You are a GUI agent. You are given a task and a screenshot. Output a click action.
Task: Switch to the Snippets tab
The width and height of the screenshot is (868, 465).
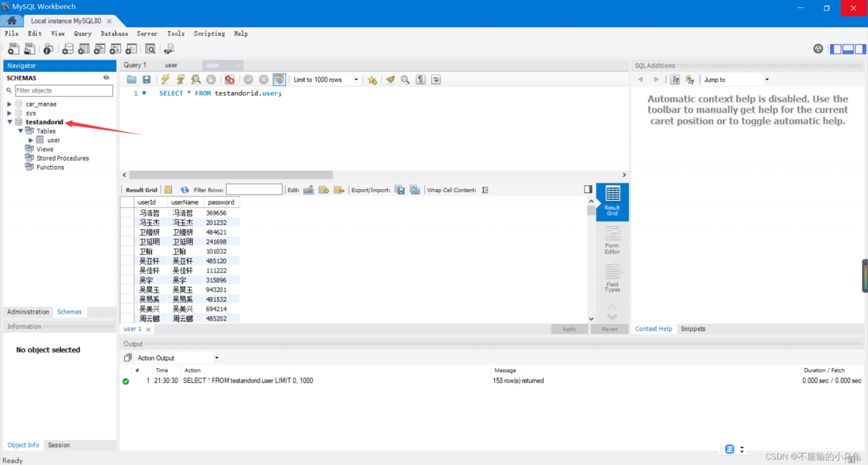pos(693,329)
